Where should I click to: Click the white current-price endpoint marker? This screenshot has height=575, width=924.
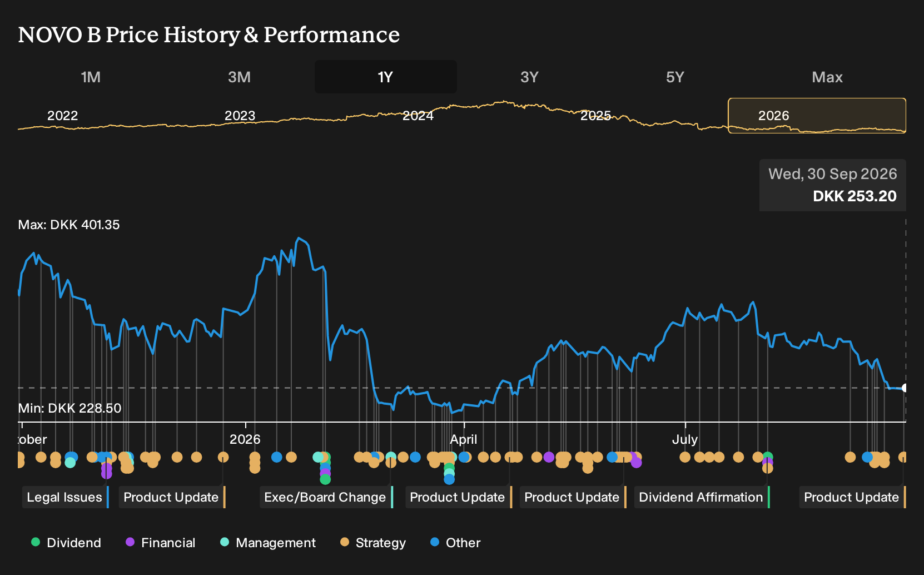[905, 388]
